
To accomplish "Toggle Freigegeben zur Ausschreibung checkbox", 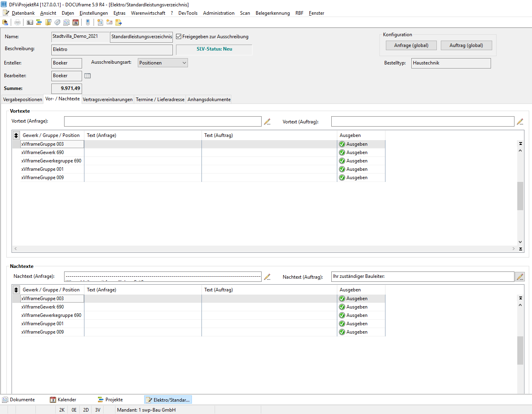I will (179, 37).
